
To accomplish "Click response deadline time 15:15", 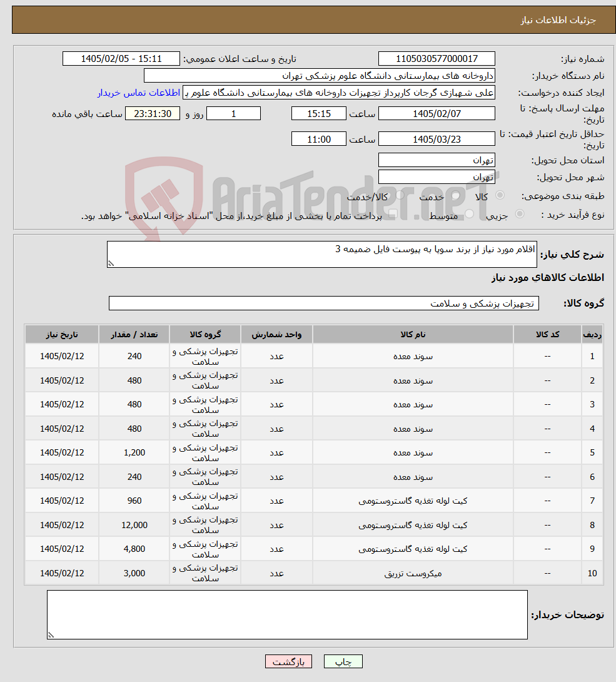I will pyautogui.click(x=319, y=113).
